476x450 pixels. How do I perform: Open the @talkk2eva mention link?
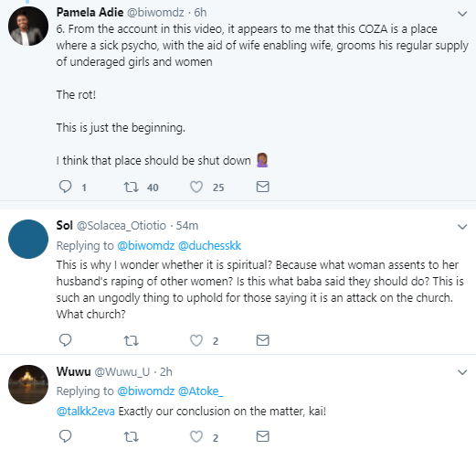[86, 412]
